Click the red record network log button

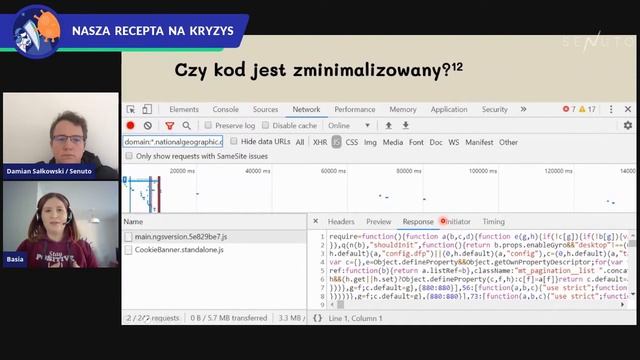click(131, 125)
